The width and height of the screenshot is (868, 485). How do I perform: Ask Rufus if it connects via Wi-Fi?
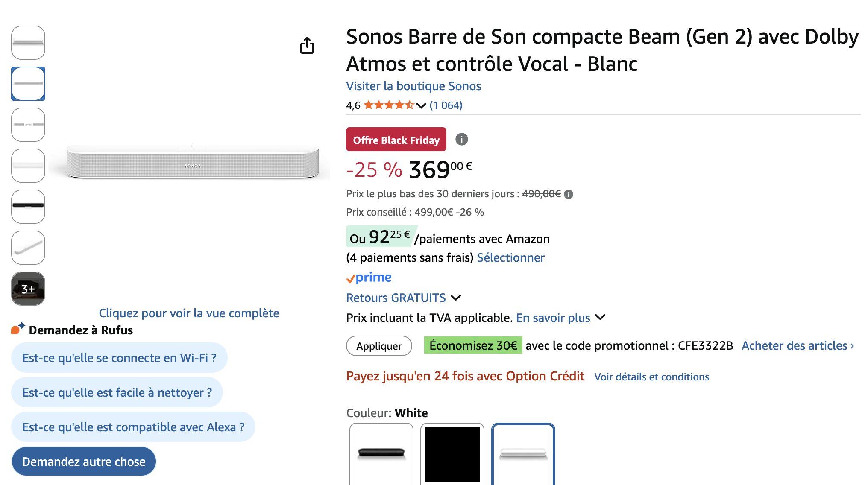coord(119,358)
